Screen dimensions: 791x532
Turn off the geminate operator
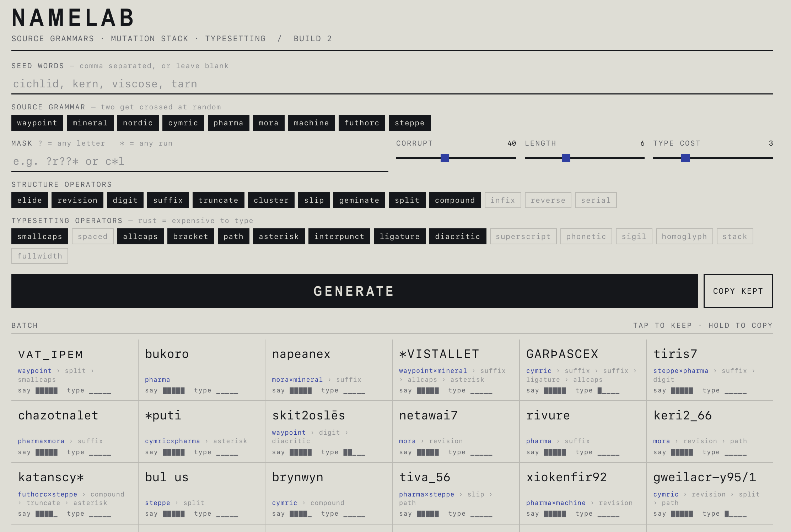tap(359, 200)
